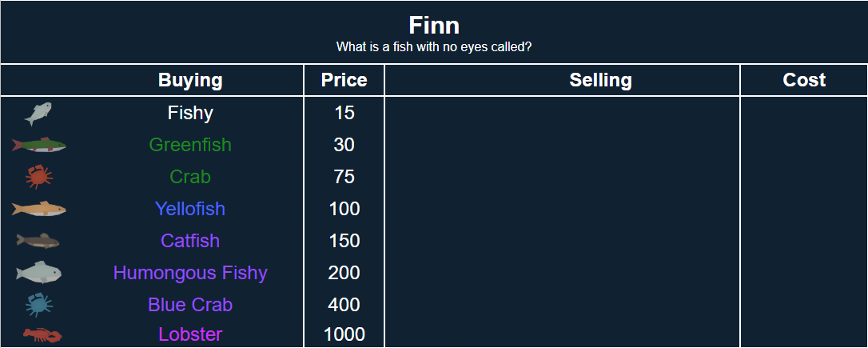
Task: Click the Price column header
Action: click(x=344, y=80)
